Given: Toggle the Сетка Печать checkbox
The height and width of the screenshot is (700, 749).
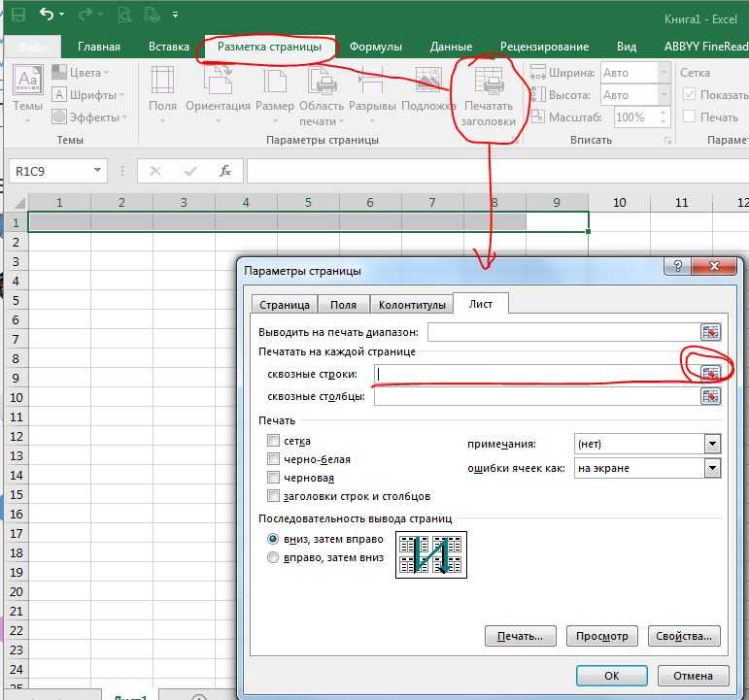Looking at the screenshot, I should click(689, 117).
